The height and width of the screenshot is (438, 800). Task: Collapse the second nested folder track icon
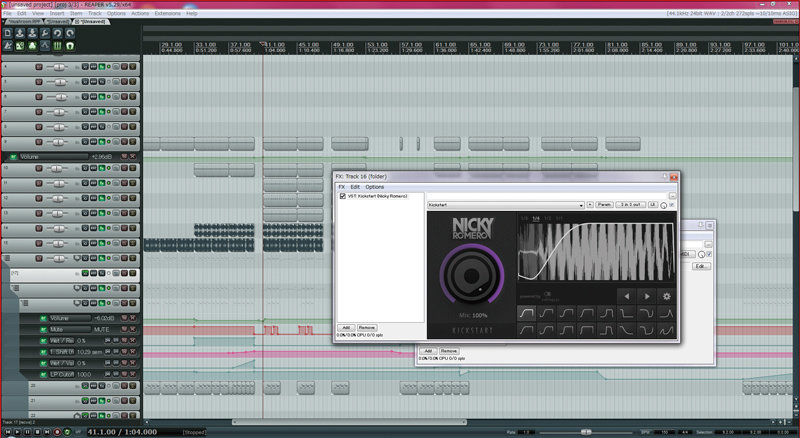[16, 288]
